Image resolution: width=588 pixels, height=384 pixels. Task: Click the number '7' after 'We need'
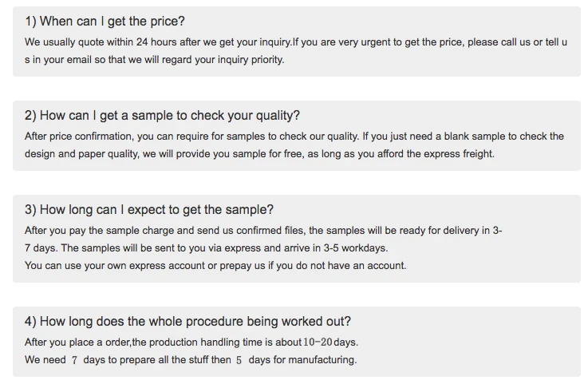[74, 360]
